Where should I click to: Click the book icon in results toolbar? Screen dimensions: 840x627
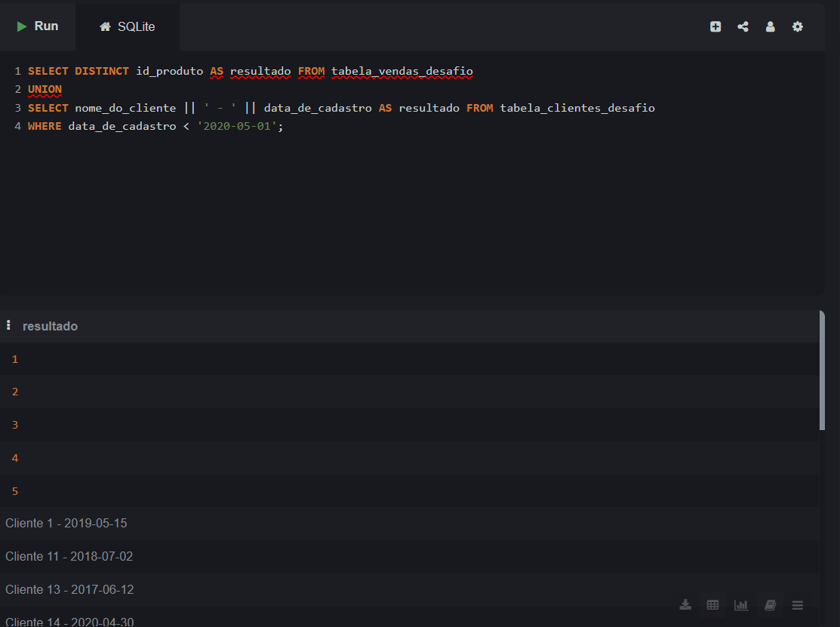coord(770,604)
